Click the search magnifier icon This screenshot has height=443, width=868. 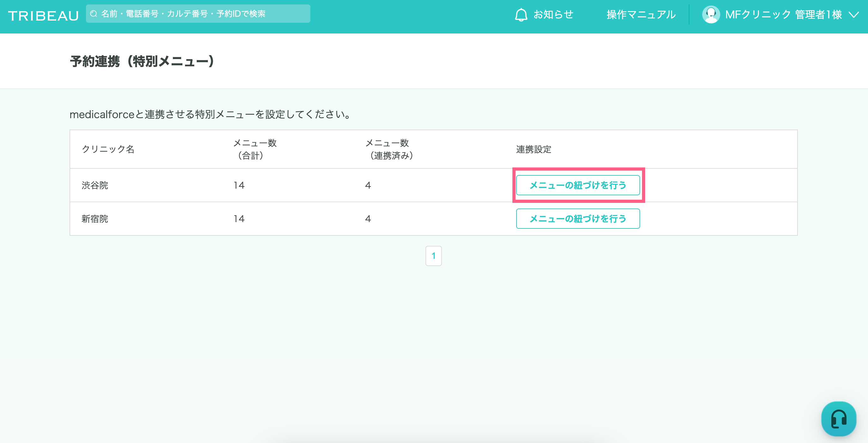pyautogui.click(x=94, y=14)
